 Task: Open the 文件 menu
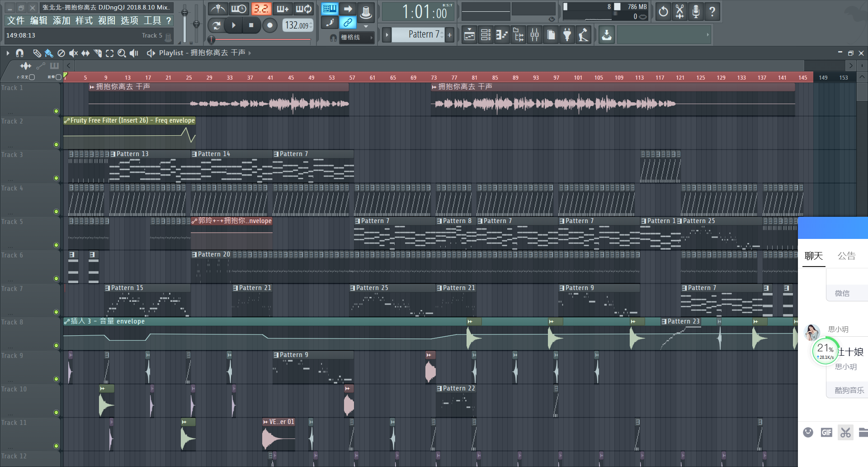pyautogui.click(x=15, y=21)
